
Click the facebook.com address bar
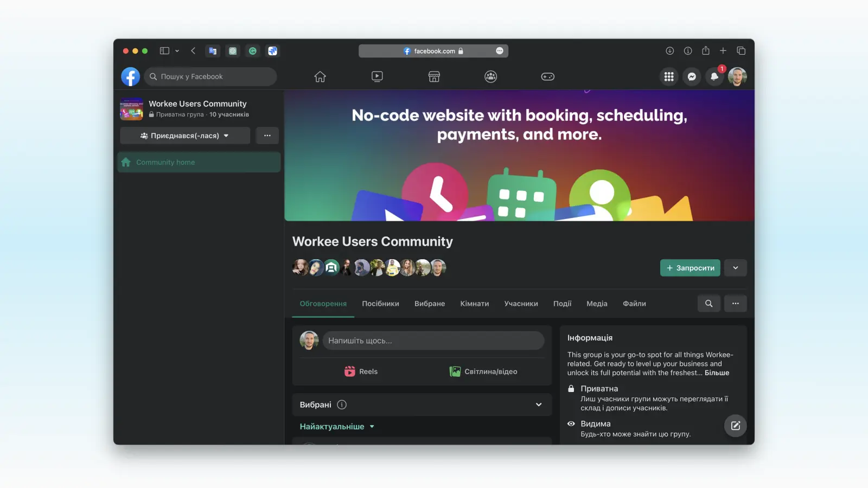coord(433,51)
